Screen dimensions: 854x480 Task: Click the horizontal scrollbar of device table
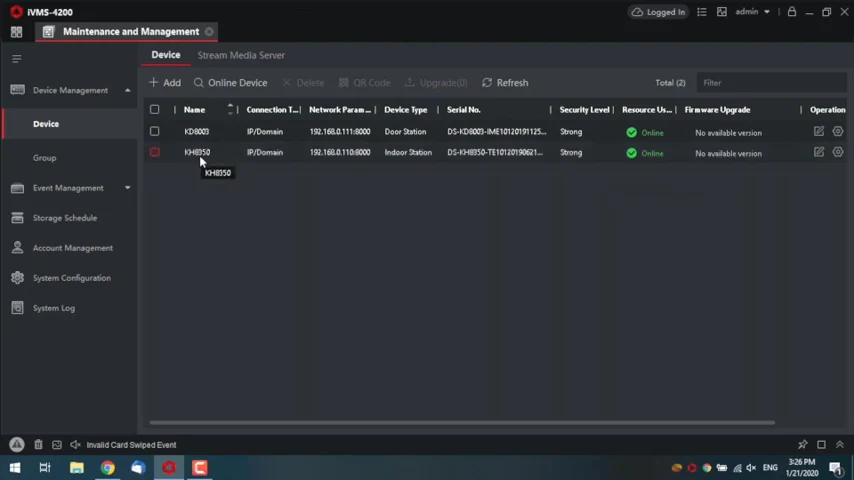pyautogui.click(x=462, y=422)
